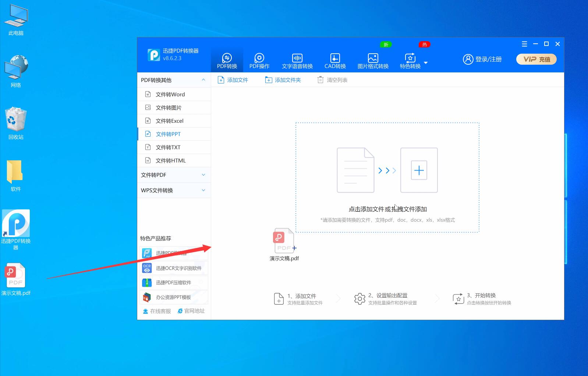Click the v8.6.2.3 version text
The image size is (588, 376).
point(172,58)
